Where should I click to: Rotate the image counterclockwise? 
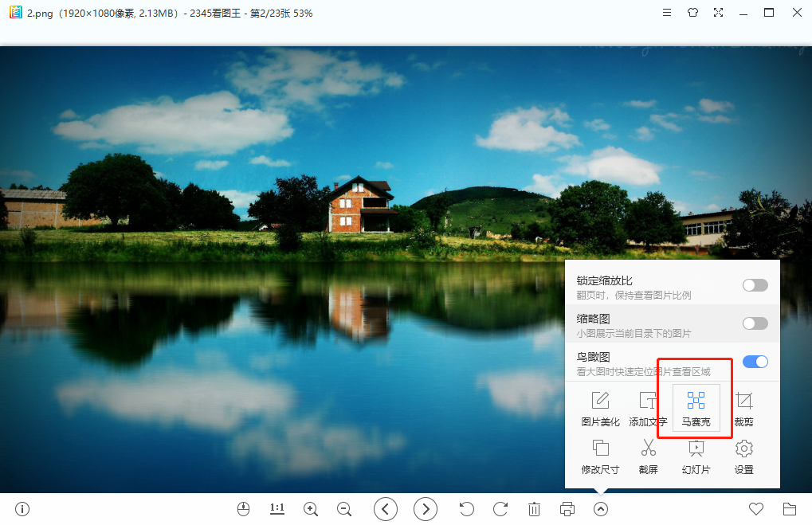466,508
